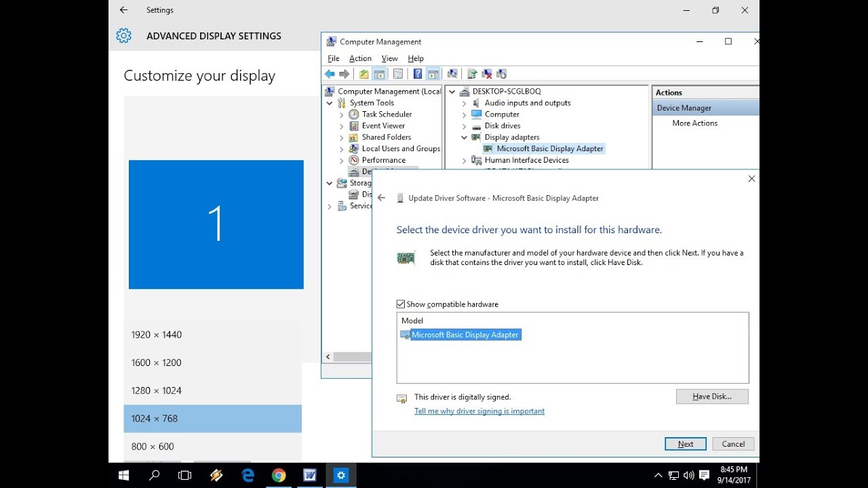
Task: Open the Windows Start menu
Action: [x=123, y=476]
